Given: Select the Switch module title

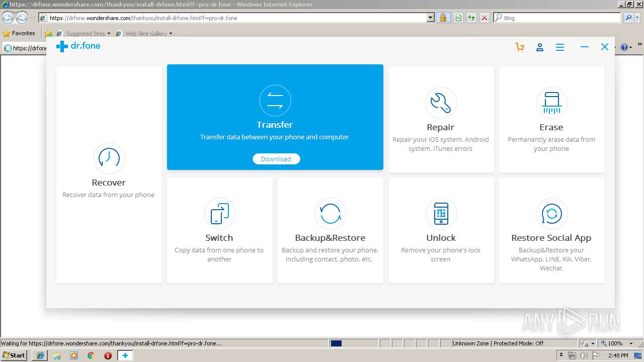Looking at the screenshot, I should coord(219,238).
